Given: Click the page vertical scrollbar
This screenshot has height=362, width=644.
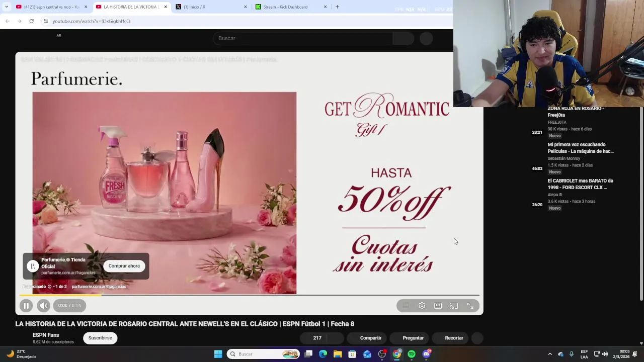Looking at the screenshot, I should (641, 204).
